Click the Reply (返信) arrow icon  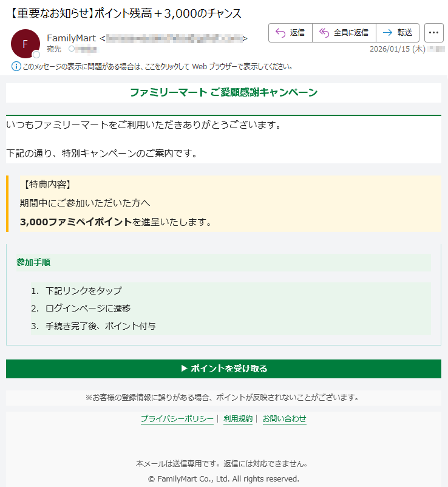tap(280, 33)
